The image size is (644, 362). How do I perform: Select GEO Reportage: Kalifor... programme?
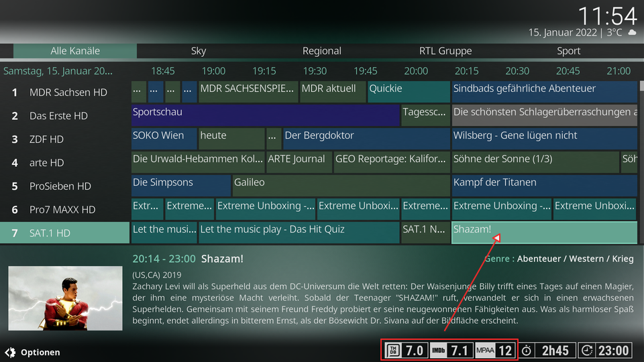[x=392, y=162]
